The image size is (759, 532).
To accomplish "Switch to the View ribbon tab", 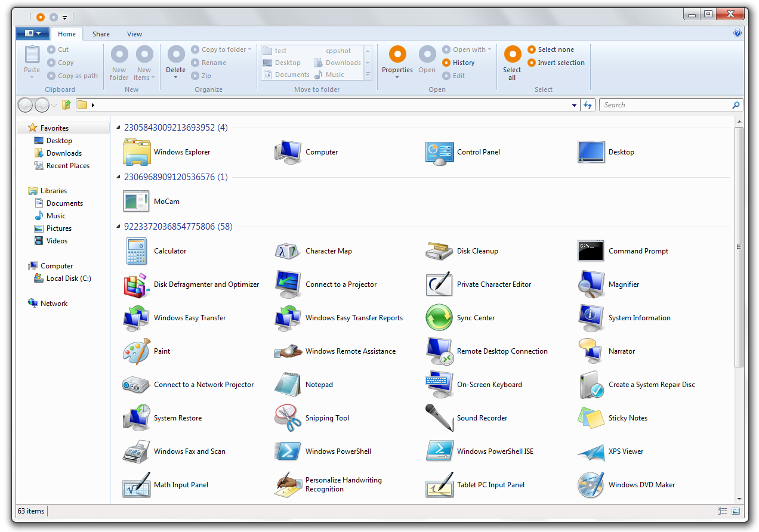I will point(134,34).
